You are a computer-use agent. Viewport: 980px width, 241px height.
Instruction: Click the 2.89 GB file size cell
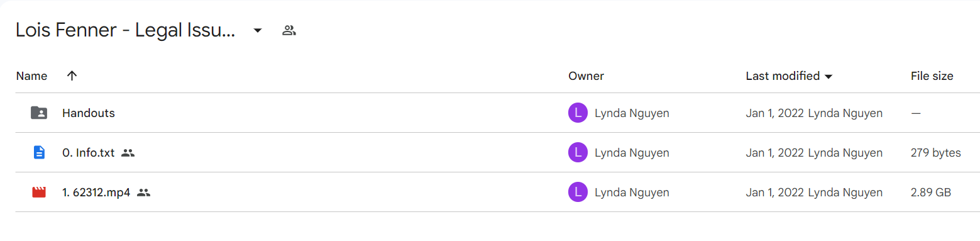[930, 193]
